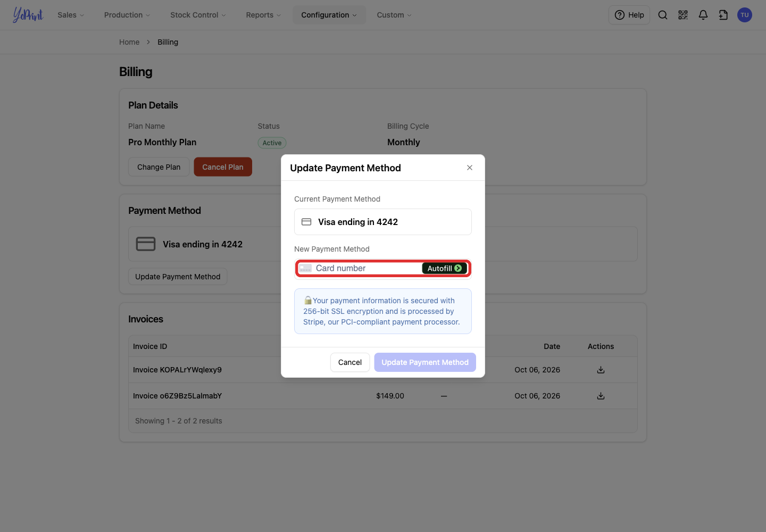
Task: Click the Change Plan button
Action: click(x=159, y=167)
